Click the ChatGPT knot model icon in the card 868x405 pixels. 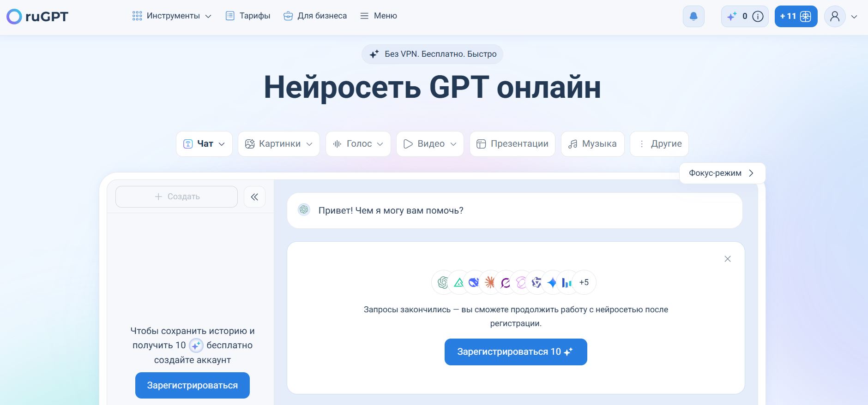click(443, 282)
